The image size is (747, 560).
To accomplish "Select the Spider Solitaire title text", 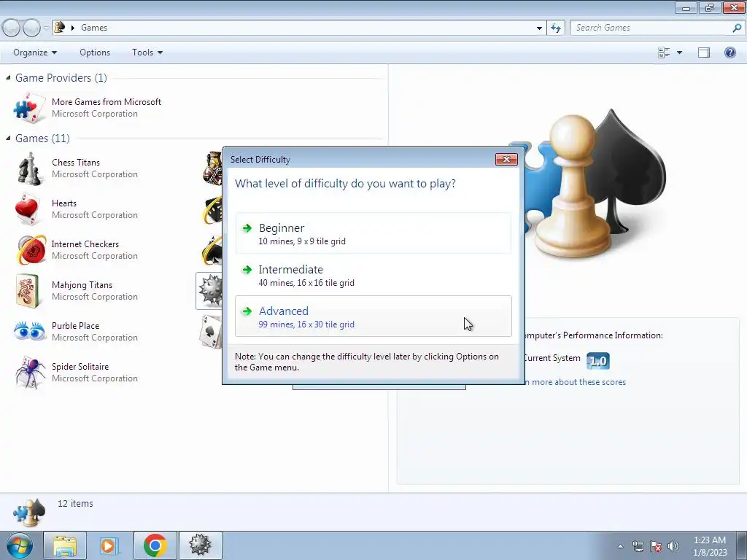I will [x=80, y=367].
